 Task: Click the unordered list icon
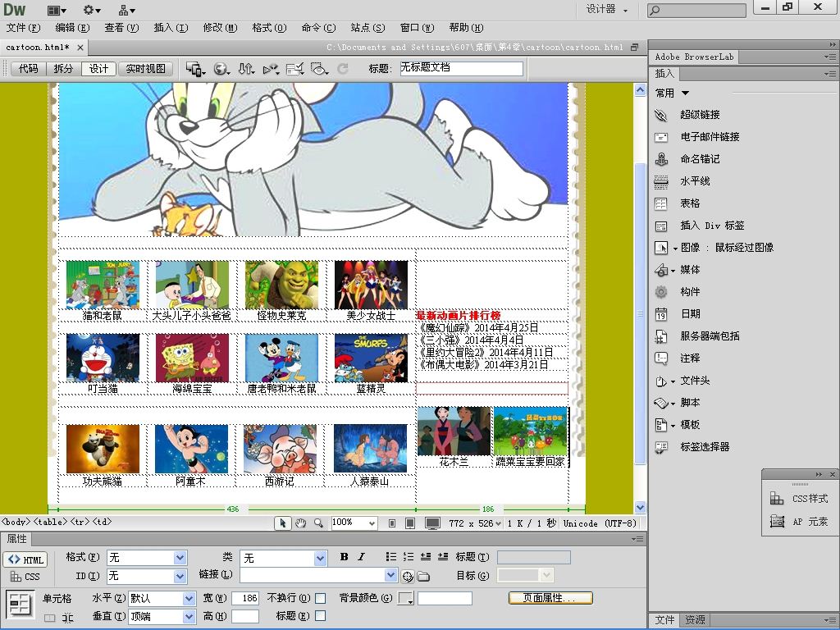click(x=391, y=557)
